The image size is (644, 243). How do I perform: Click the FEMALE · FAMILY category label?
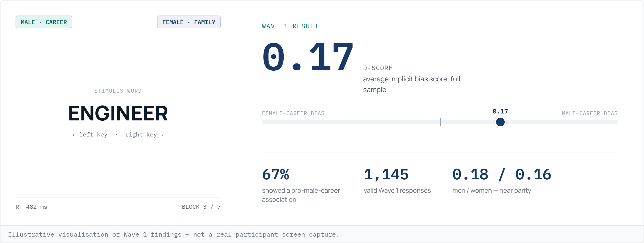(x=189, y=22)
